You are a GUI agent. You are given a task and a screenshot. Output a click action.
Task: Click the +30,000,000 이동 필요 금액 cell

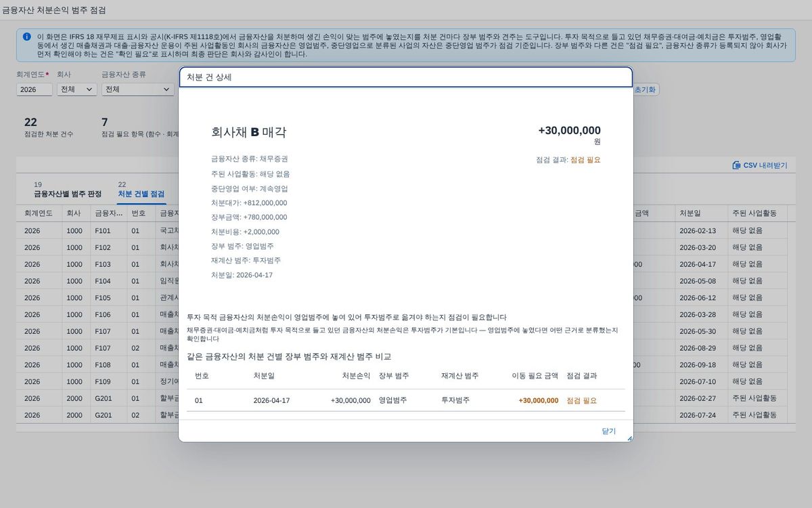click(539, 400)
